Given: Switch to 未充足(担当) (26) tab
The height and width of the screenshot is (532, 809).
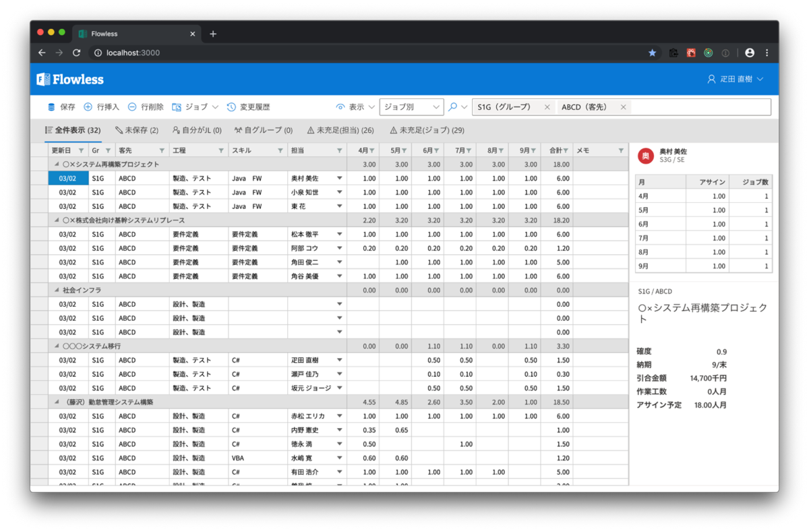Looking at the screenshot, I should coord(340,130).
